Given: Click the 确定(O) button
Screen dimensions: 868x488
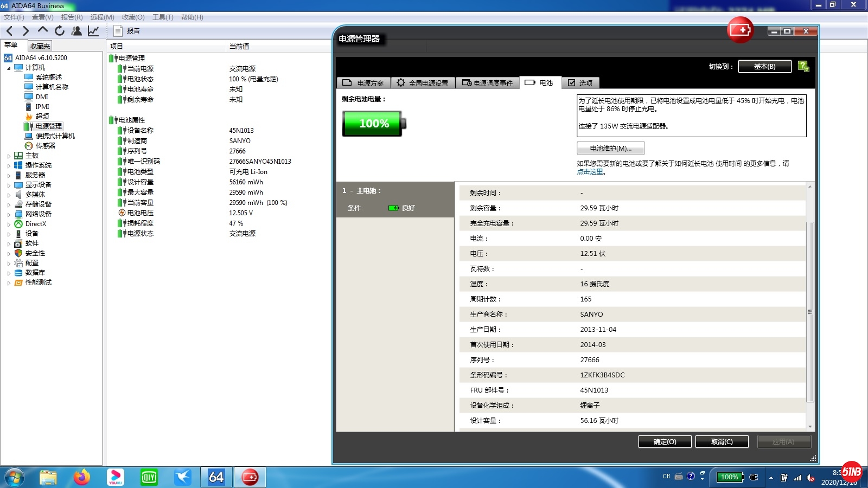Looking at the screenshot, I should pyautogui.click(x=665, y=442).
